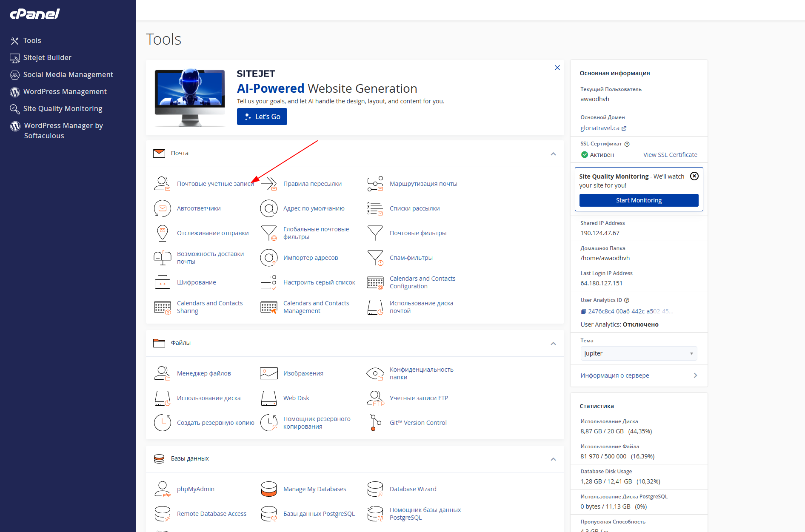Viewport: 805px width, 532px height.
Task: Open Calendars and Contacts Management link
Action: point(316,307)
